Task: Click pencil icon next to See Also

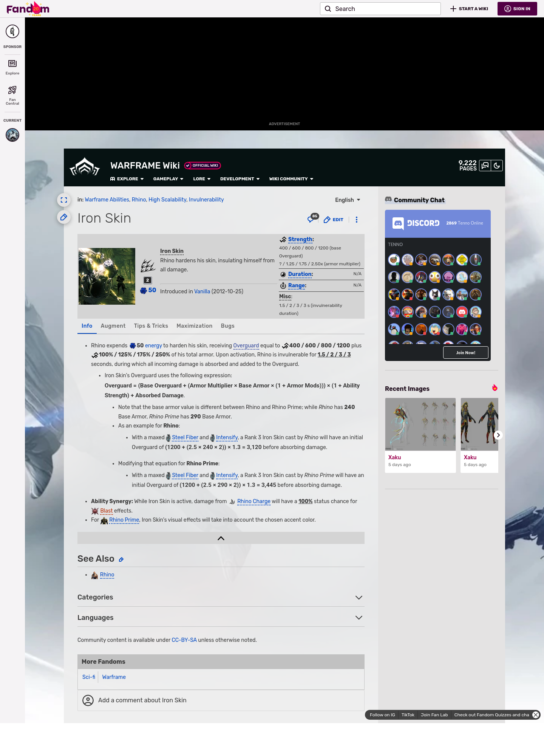Action: [x=121, y=559]
